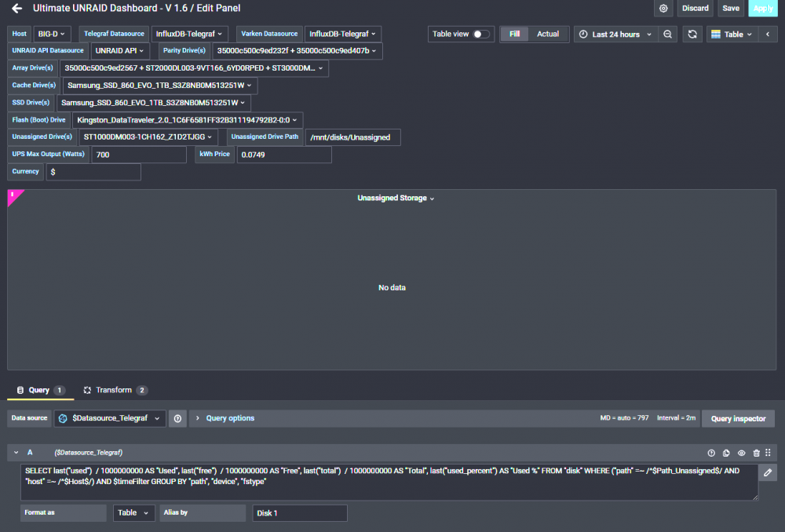This screenshot has height=532, width=785.
Task: Open Unassigned Storage panel title menu
Action: (396, 199)
